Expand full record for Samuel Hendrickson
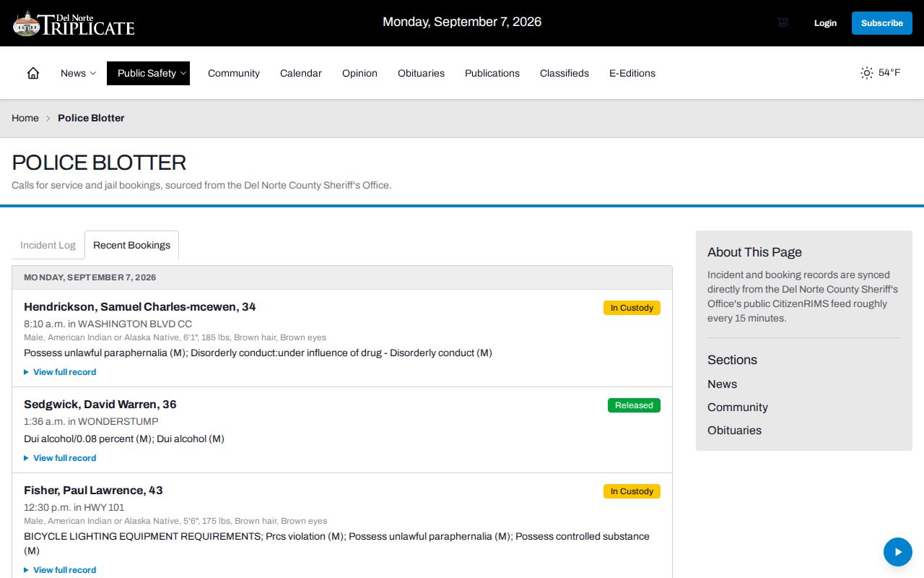924x578 pixels. click(x=60, y=372)
